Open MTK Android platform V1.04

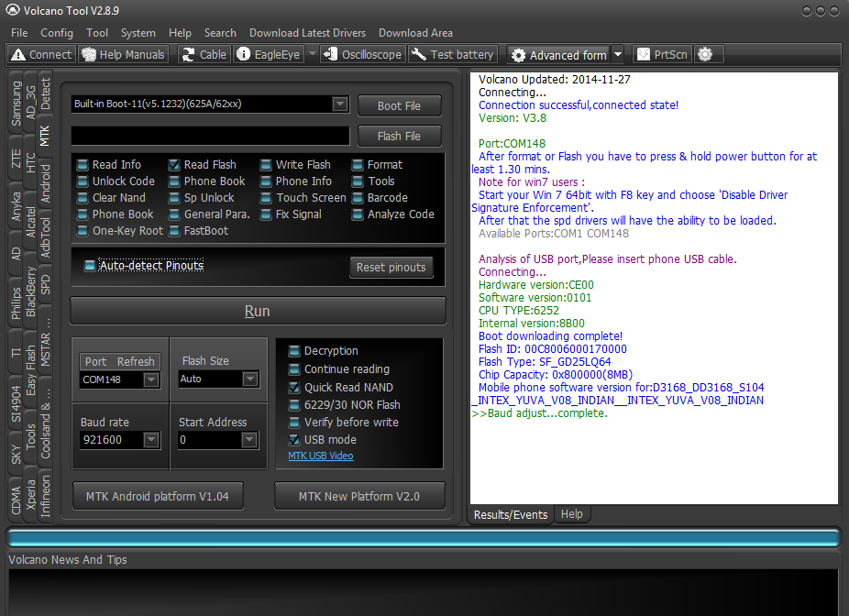point(158,496)
